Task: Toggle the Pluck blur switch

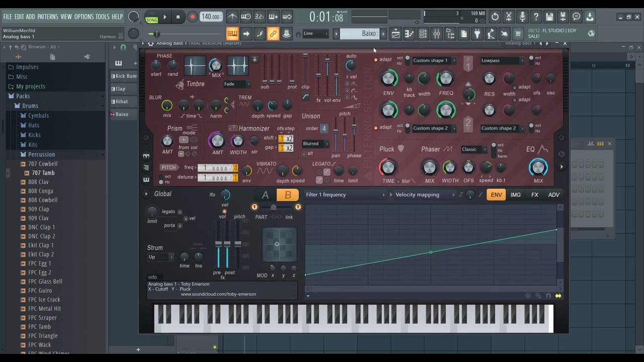Action: pos(398,181)
